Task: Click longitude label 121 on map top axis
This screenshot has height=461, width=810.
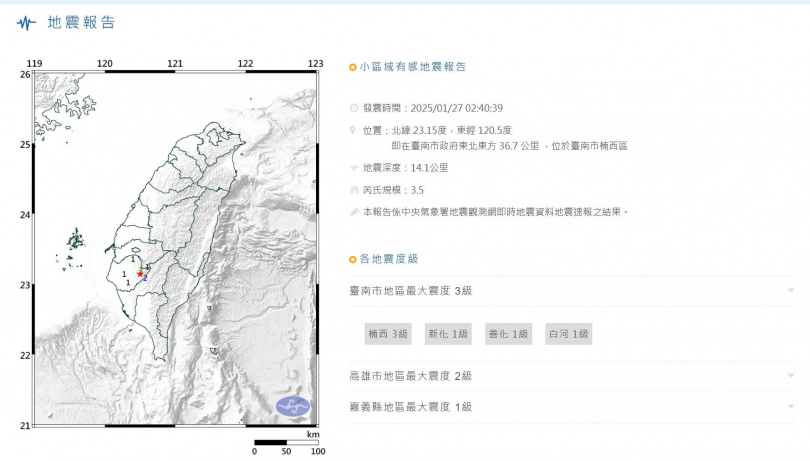Action: click(x=175, y=63)
